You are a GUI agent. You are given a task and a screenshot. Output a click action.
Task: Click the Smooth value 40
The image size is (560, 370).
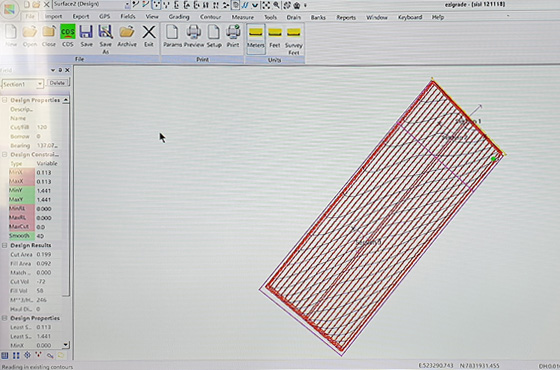pyautogui.click(x=40, y=236)
